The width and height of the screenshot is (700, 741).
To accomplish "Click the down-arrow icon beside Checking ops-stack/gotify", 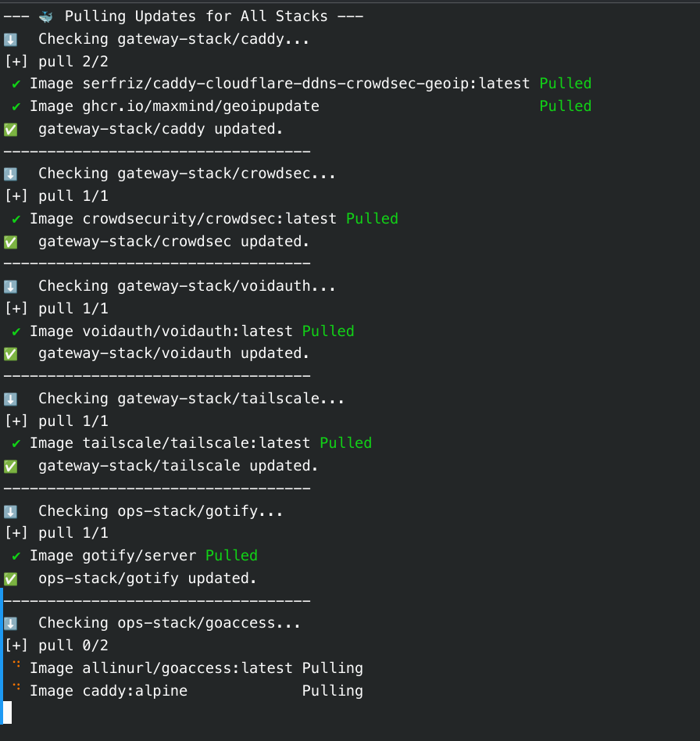I will point(11,511).
